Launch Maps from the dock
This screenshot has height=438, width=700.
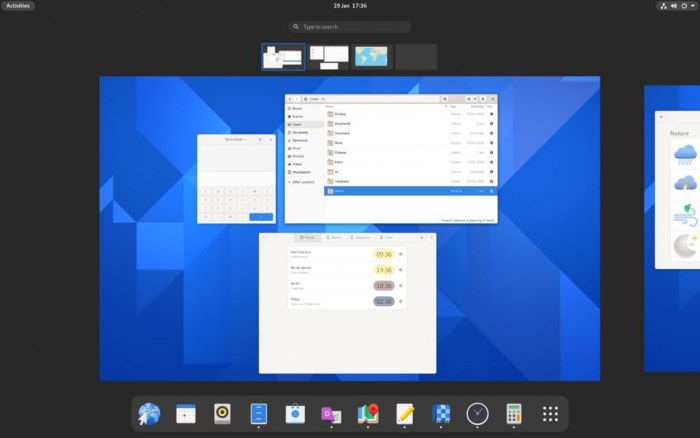click(368, 414)
